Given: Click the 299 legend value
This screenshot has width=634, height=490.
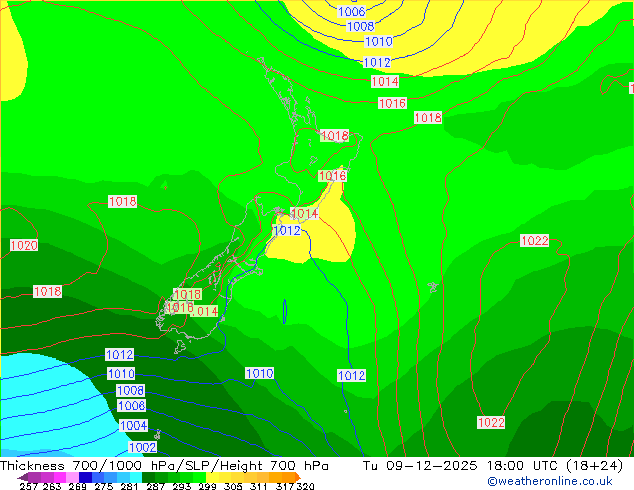Looking at the screenshot, I should (207, 486).
